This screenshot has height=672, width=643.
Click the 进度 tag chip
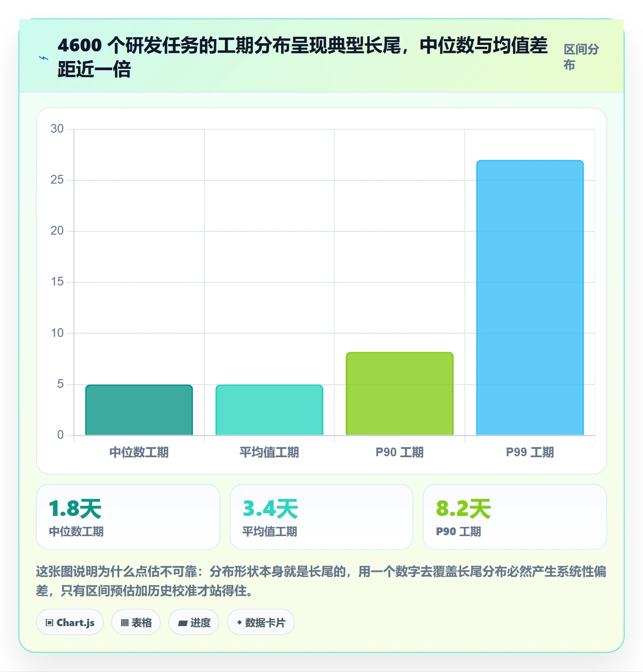tap(194, 622)
